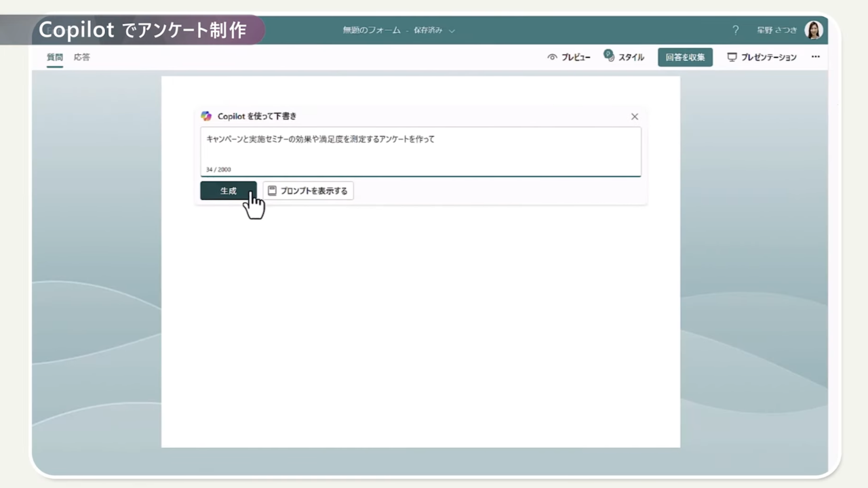Close the Copilot draft panel
868x488 pixels.
[635, 117]
